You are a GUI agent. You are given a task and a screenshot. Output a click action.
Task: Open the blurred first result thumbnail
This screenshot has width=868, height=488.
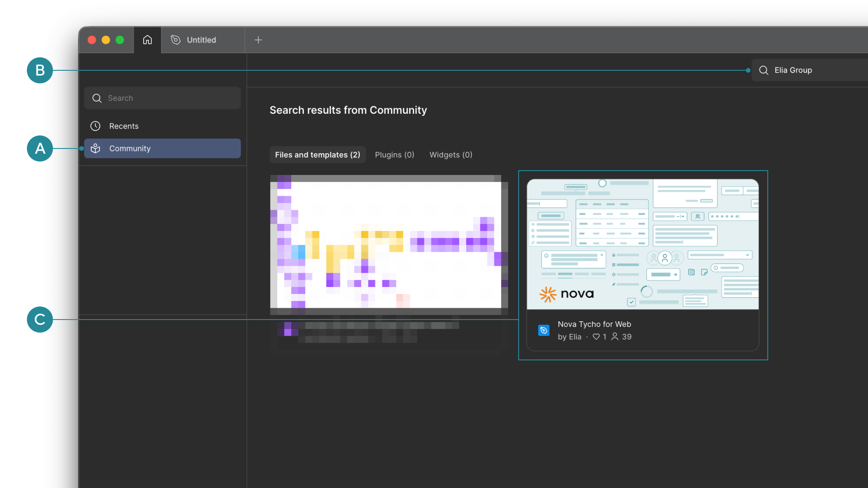tap(385, 244)
